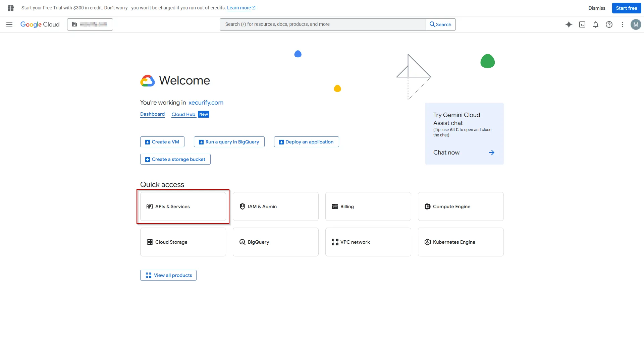The height and width of the screenshot is (362, 644).
Task: Open the Kubernetes Engine card
Action: [461, 242]
